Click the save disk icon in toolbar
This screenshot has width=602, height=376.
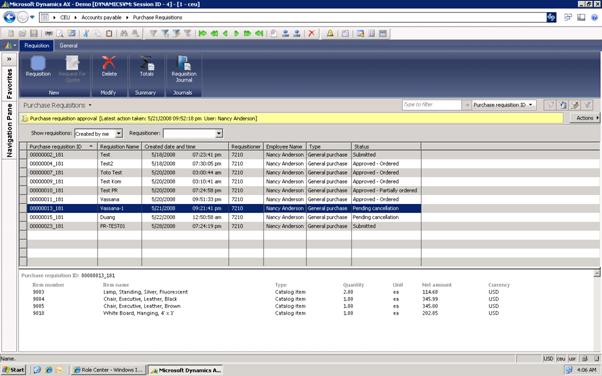(x=34, y=33)
